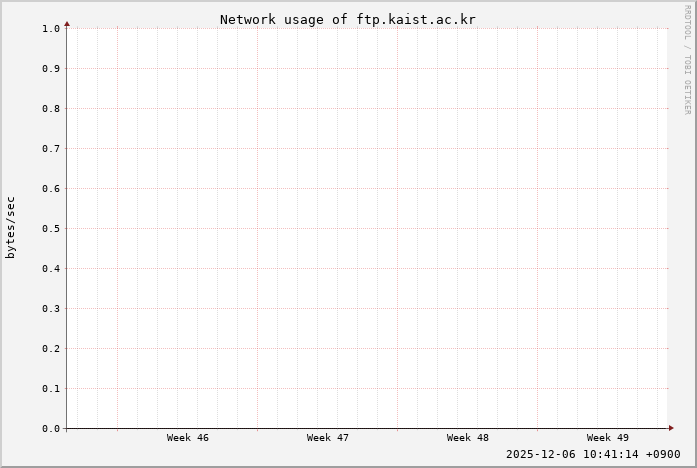This screenshot has width=697, height=468.
Task: Click the bytes/sec y-axis label
Action: [11, 228]
